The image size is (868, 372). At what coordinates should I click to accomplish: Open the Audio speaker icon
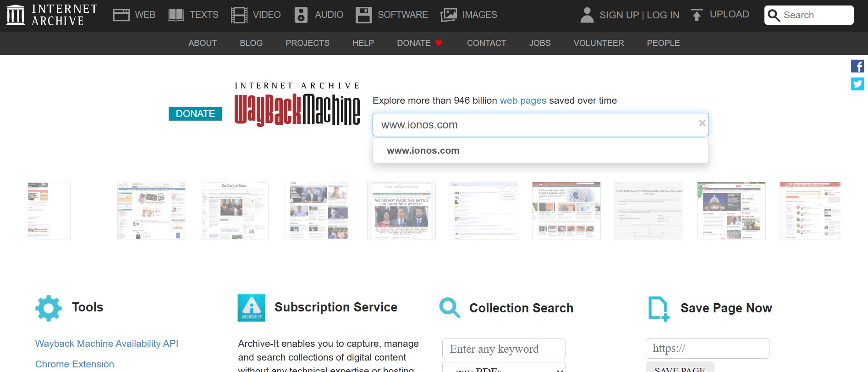coord(301,15)
